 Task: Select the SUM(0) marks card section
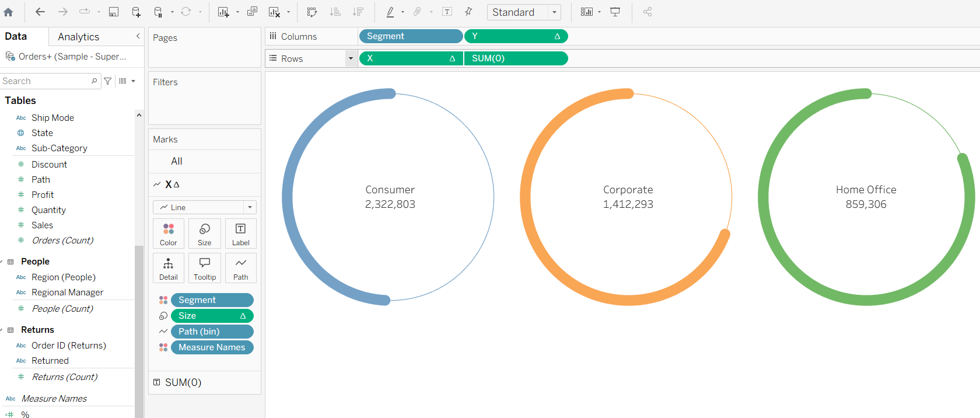205,382
